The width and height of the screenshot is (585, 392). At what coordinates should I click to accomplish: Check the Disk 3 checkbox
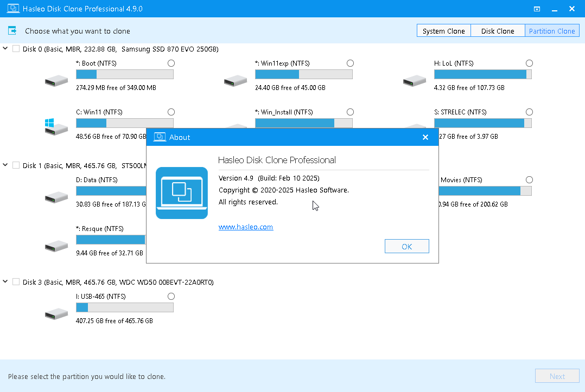[x=16, y=282]
